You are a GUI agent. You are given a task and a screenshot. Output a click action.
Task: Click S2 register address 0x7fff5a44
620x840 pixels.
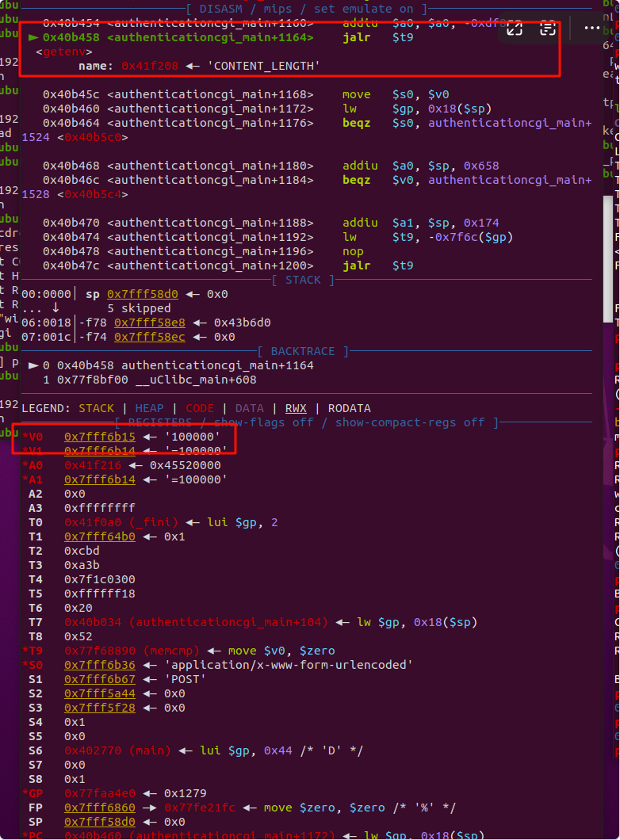100,693
